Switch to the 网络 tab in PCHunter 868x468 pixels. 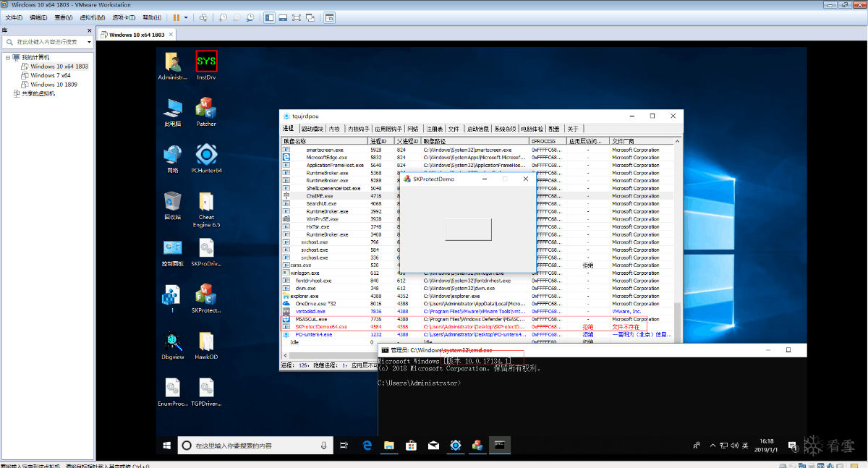[x=413, y=129]
